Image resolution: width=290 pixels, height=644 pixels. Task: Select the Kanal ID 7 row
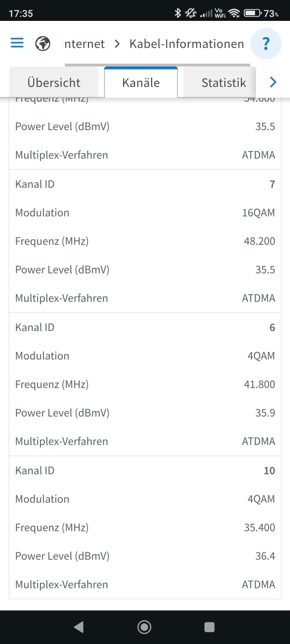point(145,184)
